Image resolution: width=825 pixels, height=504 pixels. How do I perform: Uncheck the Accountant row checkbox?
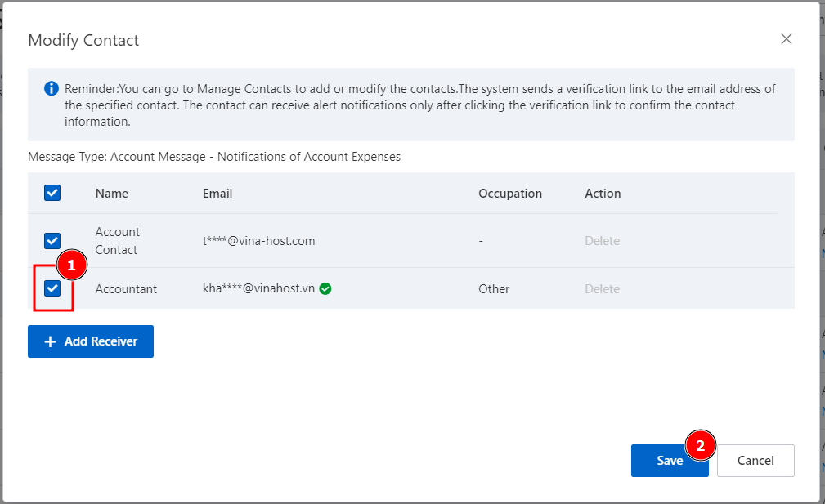(x=52, y=288)
